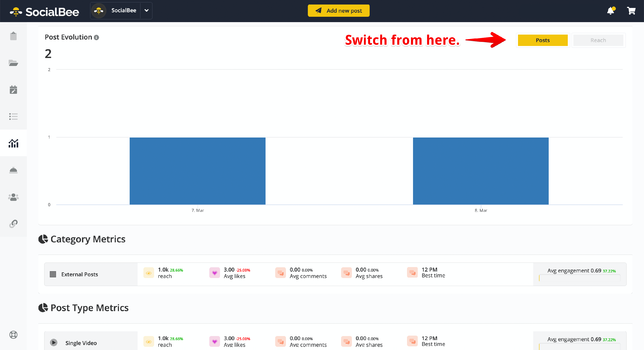Click Single Video reach eye icon
This screenshot has height=350, width=644.
click(149, 341)
